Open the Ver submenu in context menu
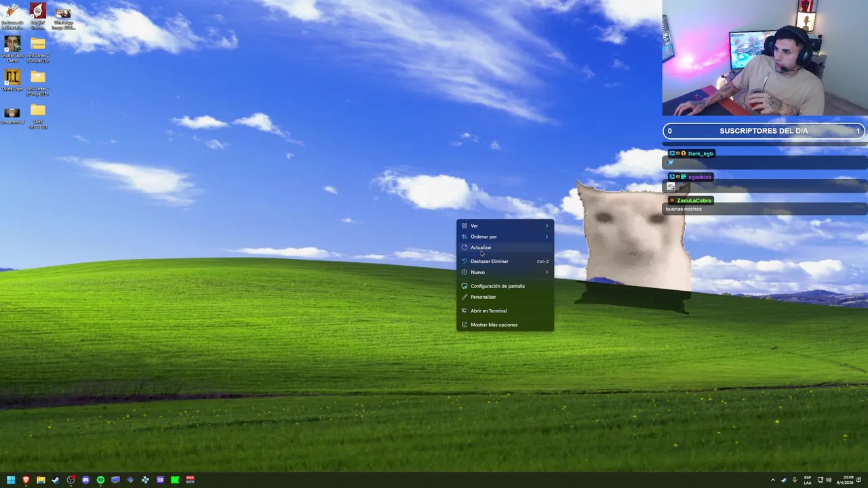 click(505, 226)
